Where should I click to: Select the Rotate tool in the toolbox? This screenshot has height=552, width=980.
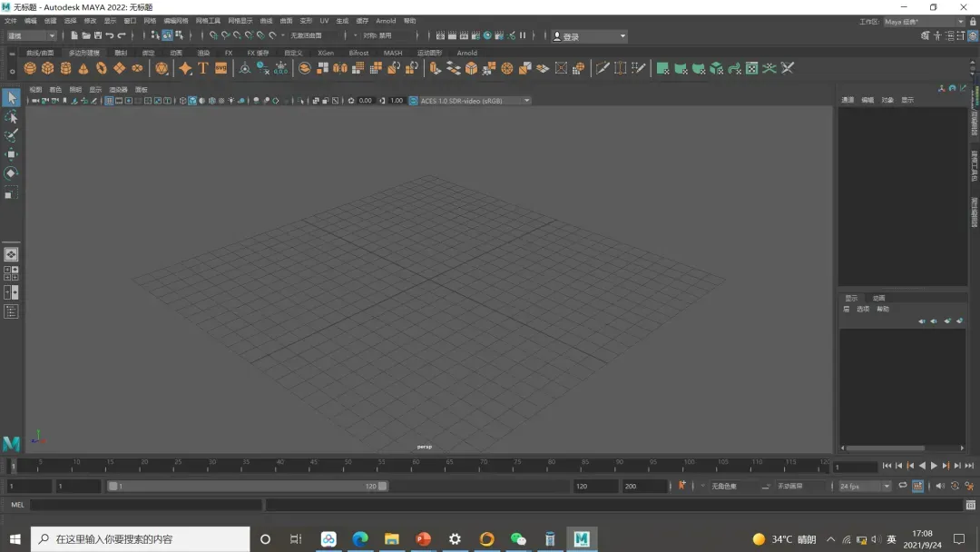(11, 173)
